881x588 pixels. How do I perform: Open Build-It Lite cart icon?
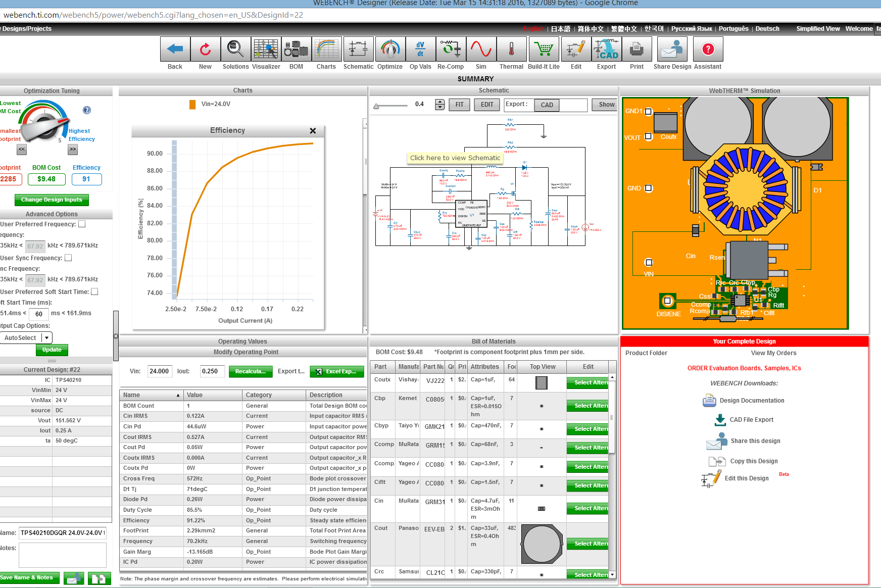(x=544, y=50)
